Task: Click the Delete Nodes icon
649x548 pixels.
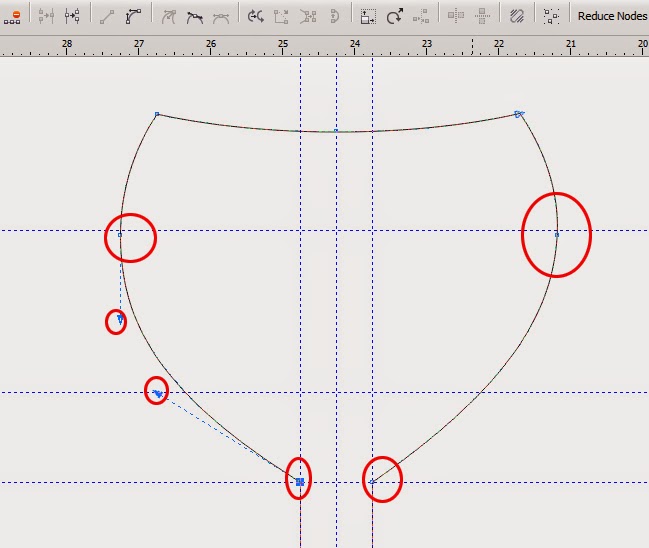Action: pos(12,17)
